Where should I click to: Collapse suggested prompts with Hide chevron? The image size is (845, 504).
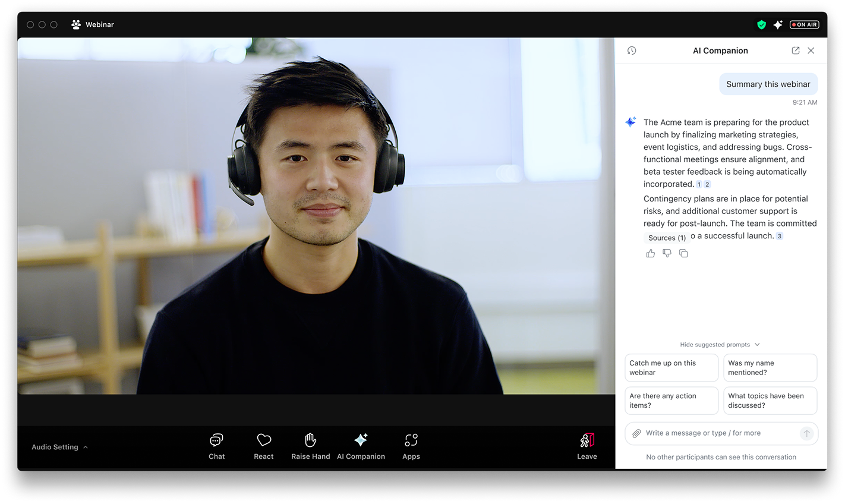pyautogui.click(x=757, y=345)
